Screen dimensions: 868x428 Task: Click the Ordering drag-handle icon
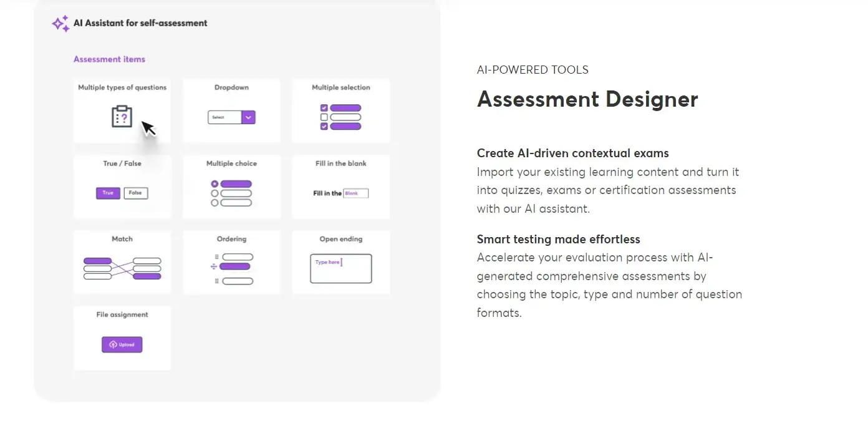[x=217, y=256]
